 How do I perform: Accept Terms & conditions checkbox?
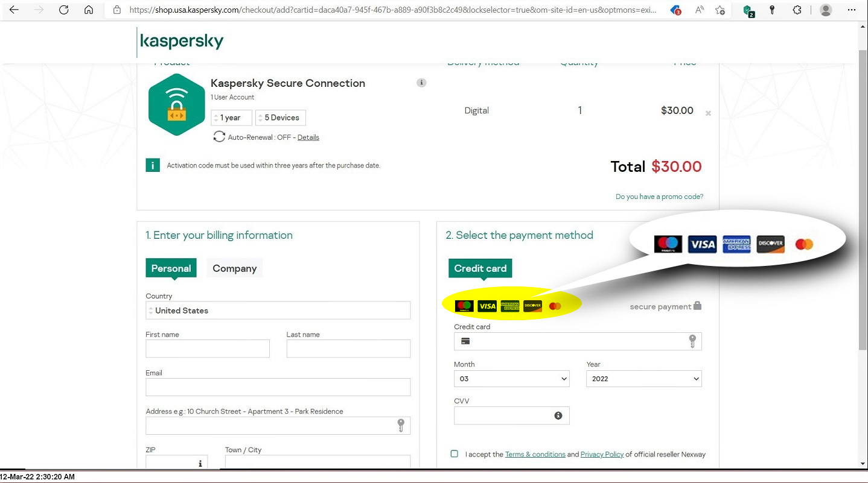click(x=455, y=453)
